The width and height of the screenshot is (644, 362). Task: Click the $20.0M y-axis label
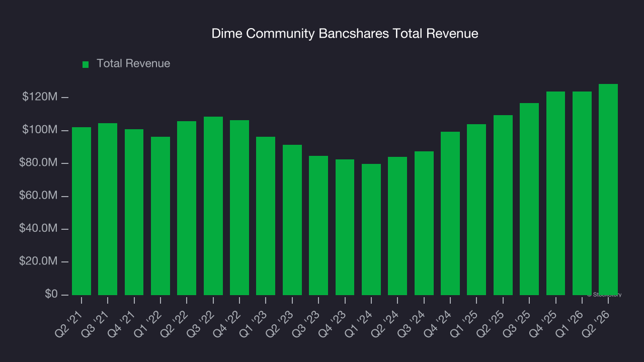[38, 261]
